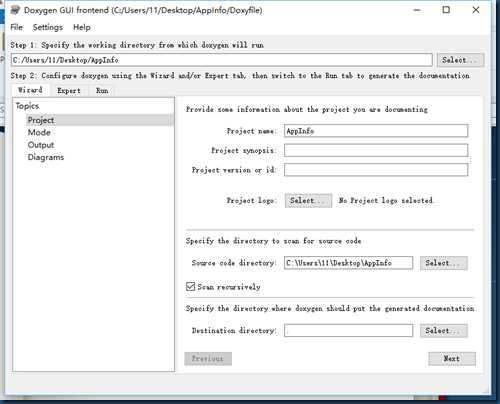Select the Diagrams topic
The image size is (500, 404).
pyautogui.click(x=46, y=157)
